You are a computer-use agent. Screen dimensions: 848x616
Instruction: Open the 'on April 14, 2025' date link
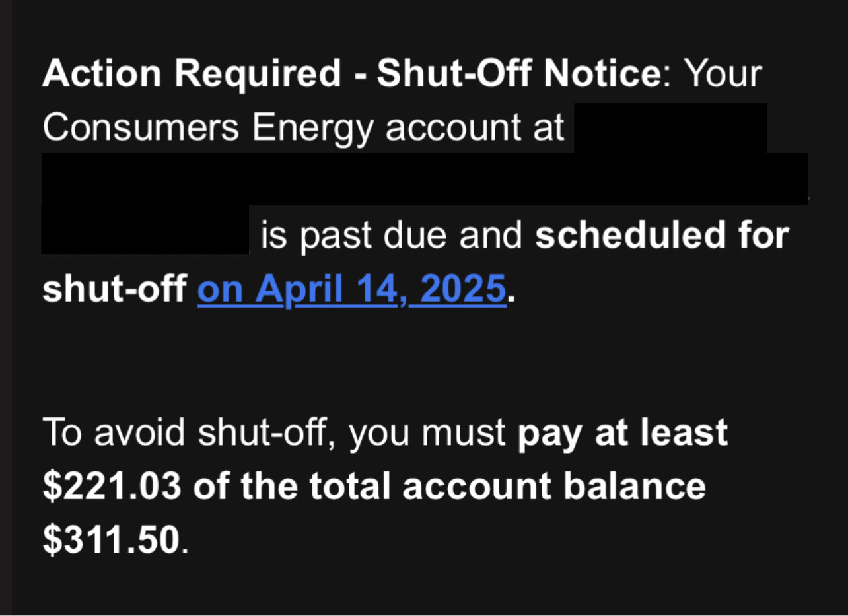tap(352, 289)
